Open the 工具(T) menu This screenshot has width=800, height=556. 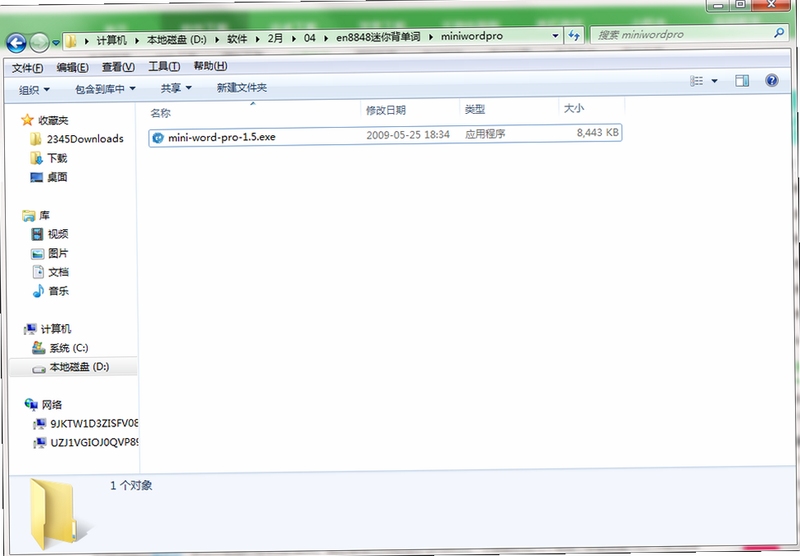(164, 66)
